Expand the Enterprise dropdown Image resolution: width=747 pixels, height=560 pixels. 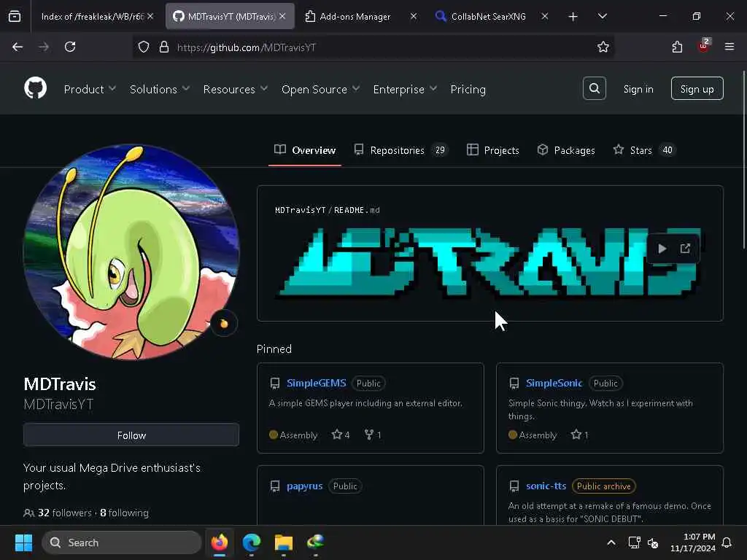(405, 89)
